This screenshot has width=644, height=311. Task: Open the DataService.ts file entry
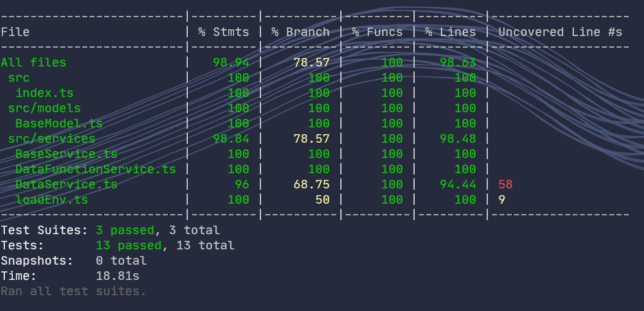tap(66, 184)
